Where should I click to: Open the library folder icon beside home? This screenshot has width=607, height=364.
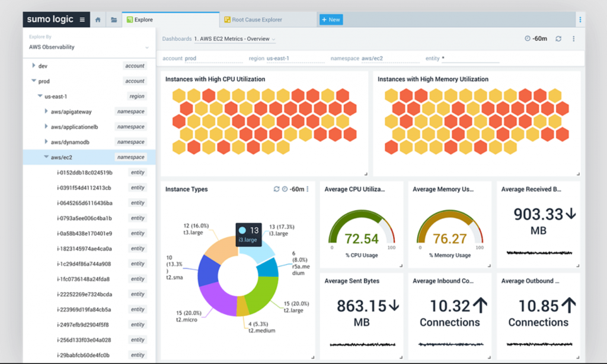pos(113,19)
